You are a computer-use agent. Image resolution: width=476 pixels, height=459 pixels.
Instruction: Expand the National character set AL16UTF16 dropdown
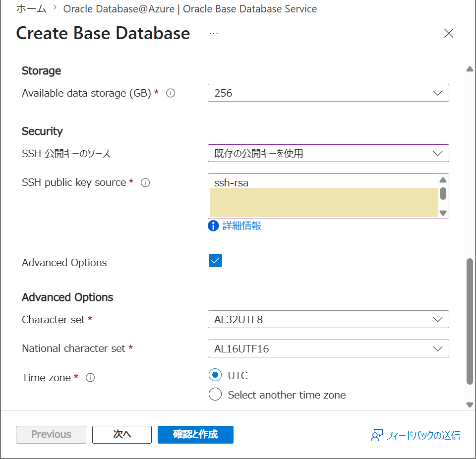click(x=328, y=348)
